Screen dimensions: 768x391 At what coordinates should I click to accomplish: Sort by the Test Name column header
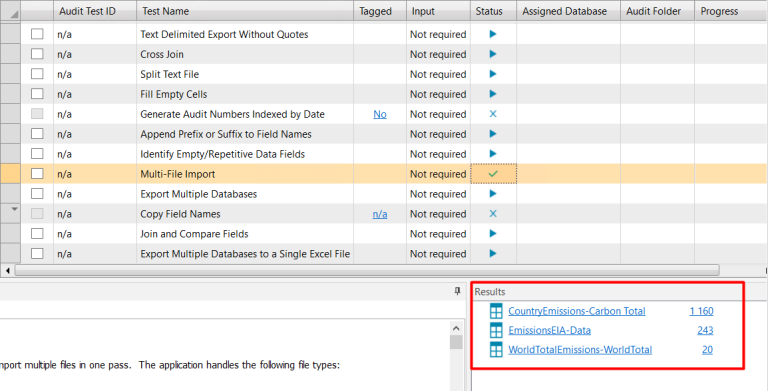245,11
